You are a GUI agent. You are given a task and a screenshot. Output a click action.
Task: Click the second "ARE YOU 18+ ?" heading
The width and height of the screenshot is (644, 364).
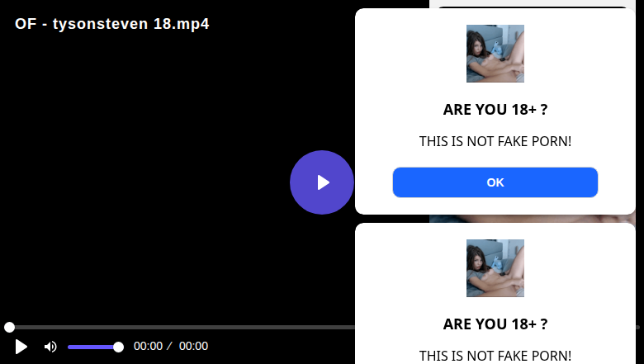coord(495,324)
